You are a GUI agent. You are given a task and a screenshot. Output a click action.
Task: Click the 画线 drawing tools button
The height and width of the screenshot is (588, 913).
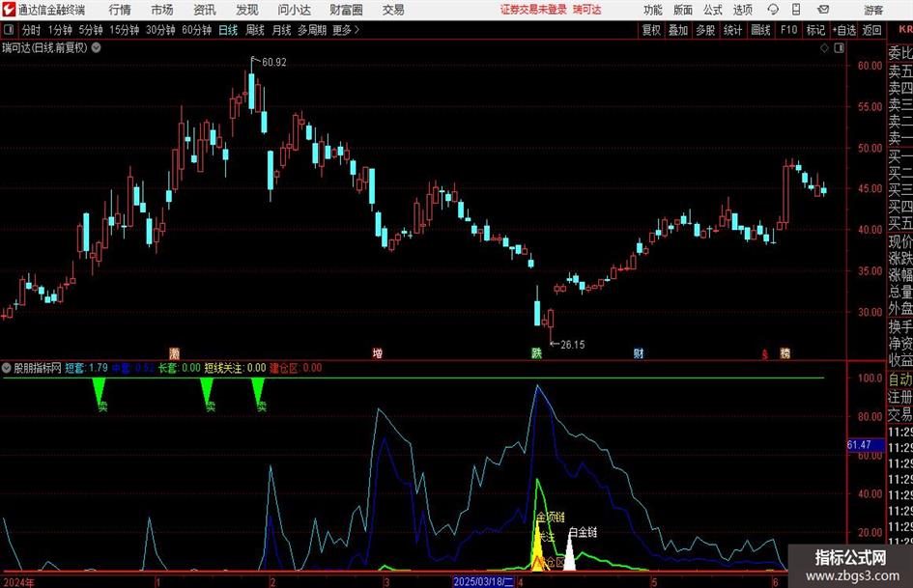[760, 30]
